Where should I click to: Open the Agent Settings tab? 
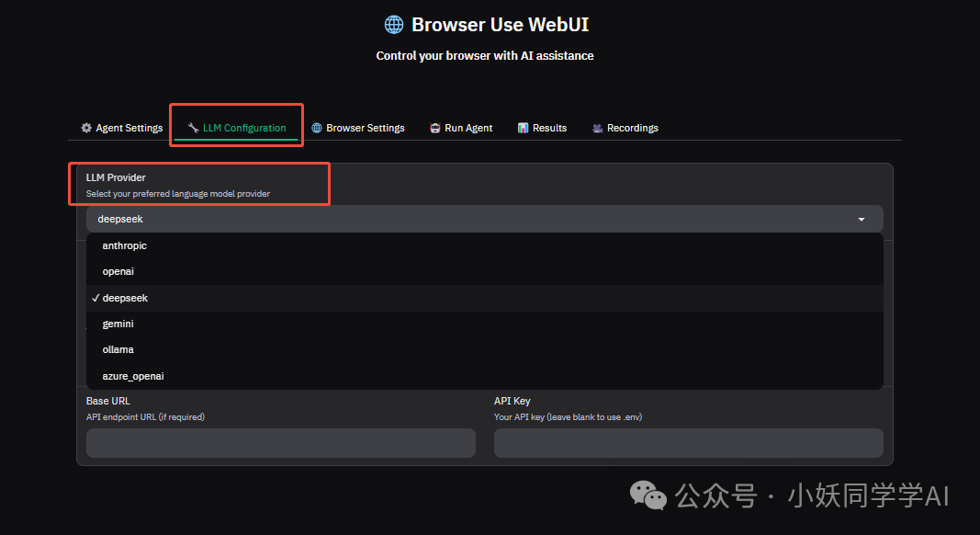122,128
